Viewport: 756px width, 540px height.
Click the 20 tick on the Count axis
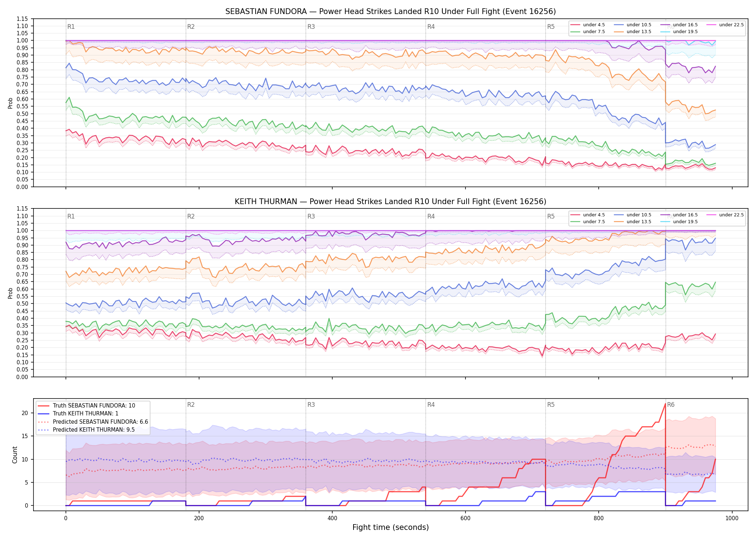click(25, 413)
